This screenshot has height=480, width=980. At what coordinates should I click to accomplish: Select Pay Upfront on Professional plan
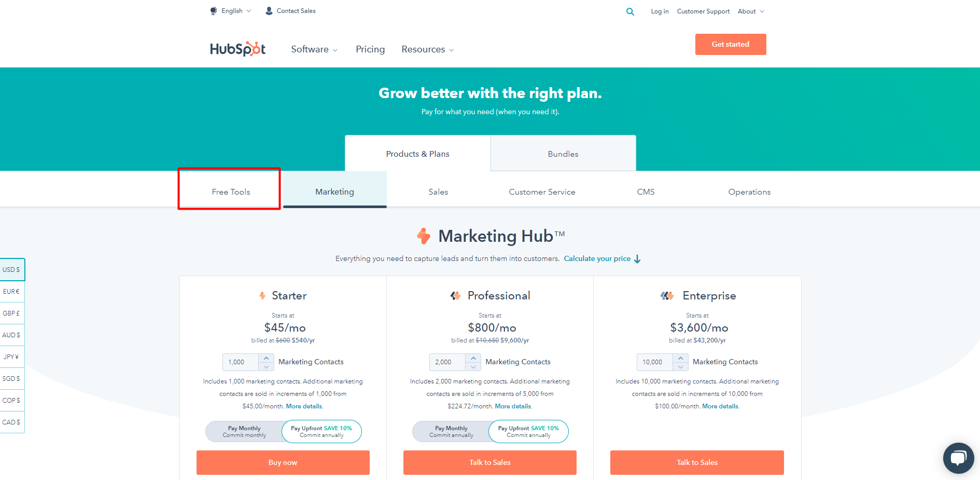[x=528, y=432]
